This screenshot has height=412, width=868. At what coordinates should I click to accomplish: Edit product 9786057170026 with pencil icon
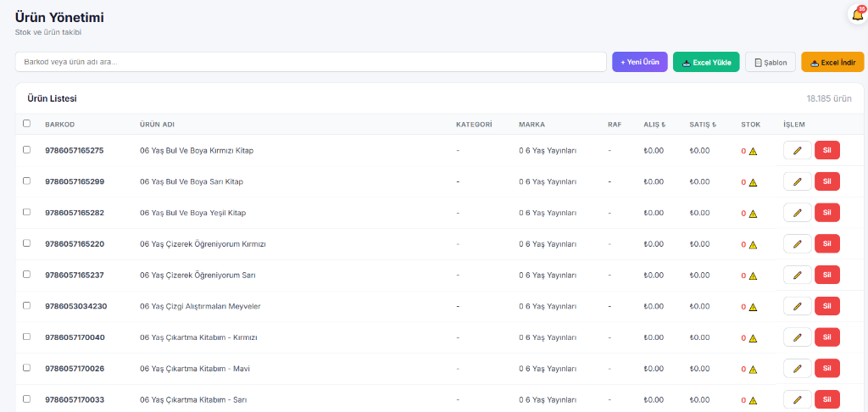[x=797, y=368]
